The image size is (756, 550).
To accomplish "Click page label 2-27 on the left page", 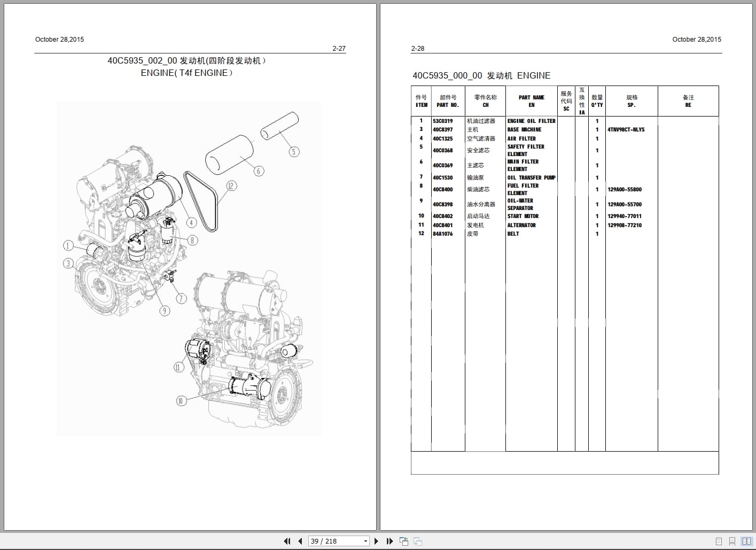I will click(339, 49).
